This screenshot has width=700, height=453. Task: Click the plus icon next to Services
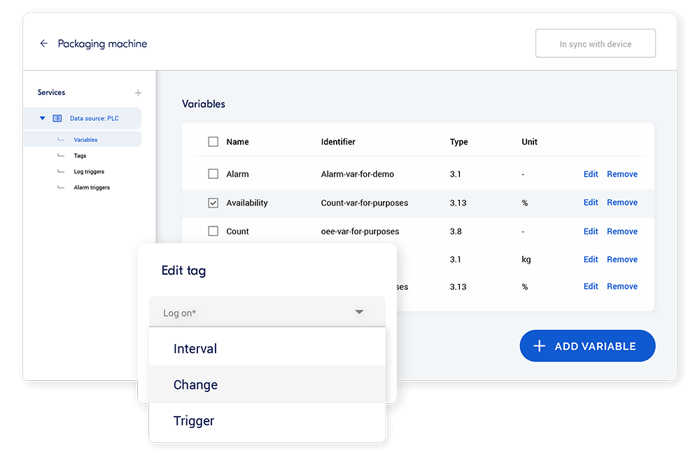point(138,93)
